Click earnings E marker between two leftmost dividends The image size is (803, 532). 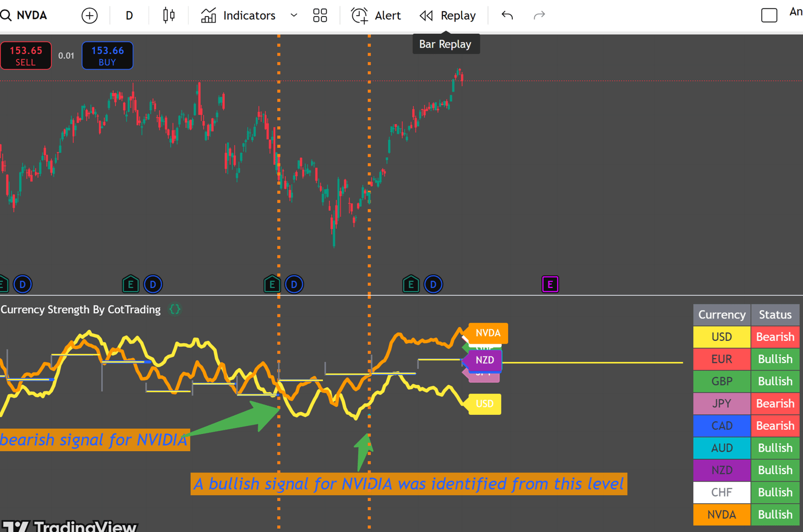131,284
